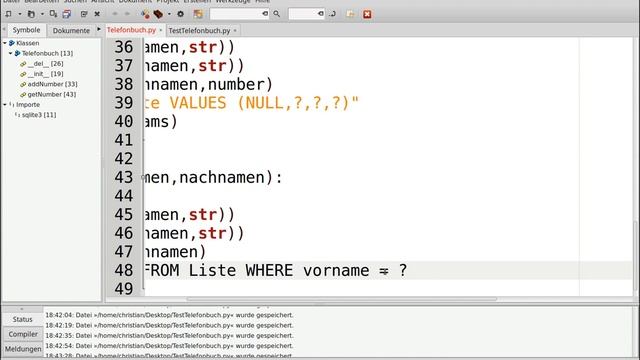Click the 'number)' text on line 38
Image resolution: width=640 pixels, height=360 pixels.
(x=240, y=84)
